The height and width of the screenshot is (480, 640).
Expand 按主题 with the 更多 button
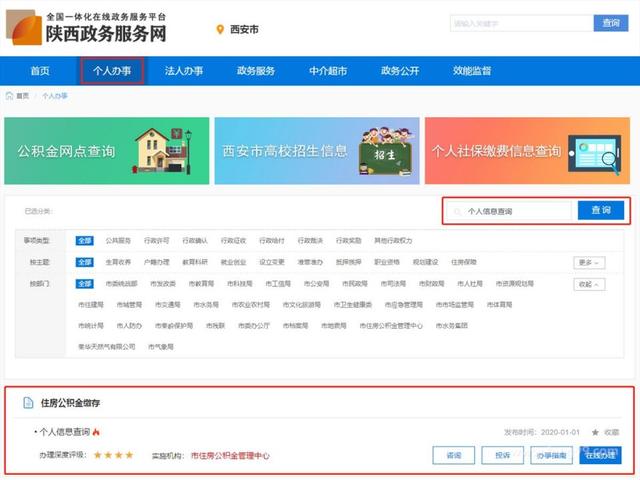tap(589, 262)
